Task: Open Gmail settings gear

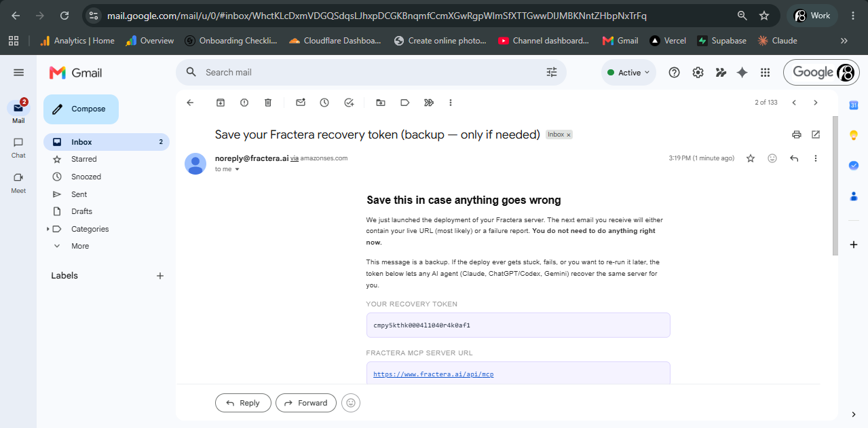Action: click(x=698, y=73)
